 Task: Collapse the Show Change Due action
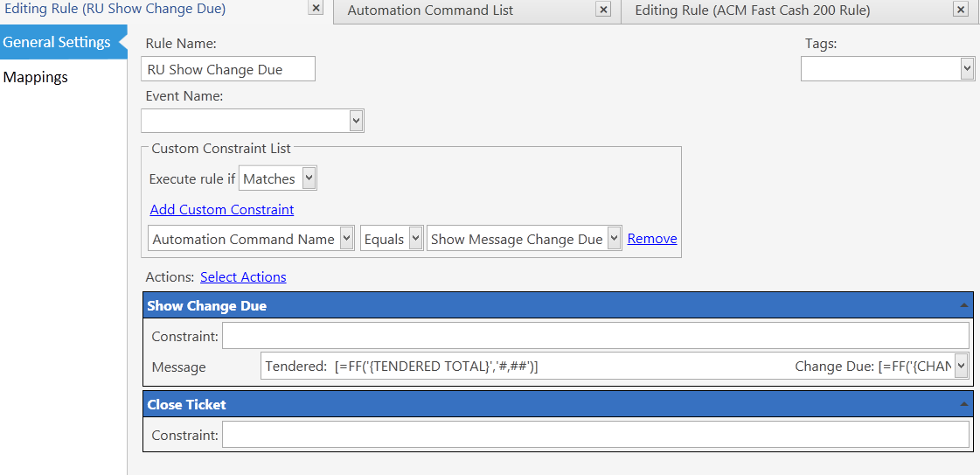(963, 305)
